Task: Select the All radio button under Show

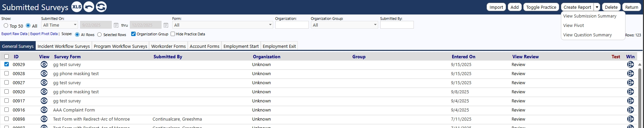Action: tap(28, 26)
